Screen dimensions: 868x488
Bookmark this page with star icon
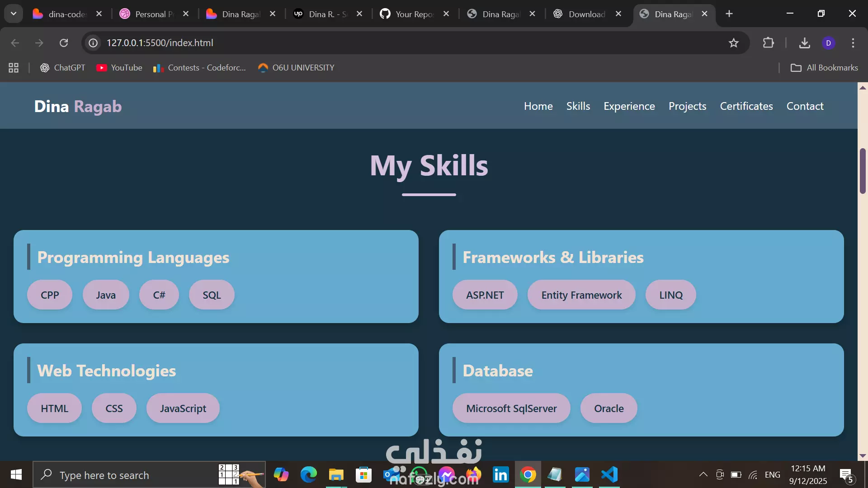click(733, 43)
